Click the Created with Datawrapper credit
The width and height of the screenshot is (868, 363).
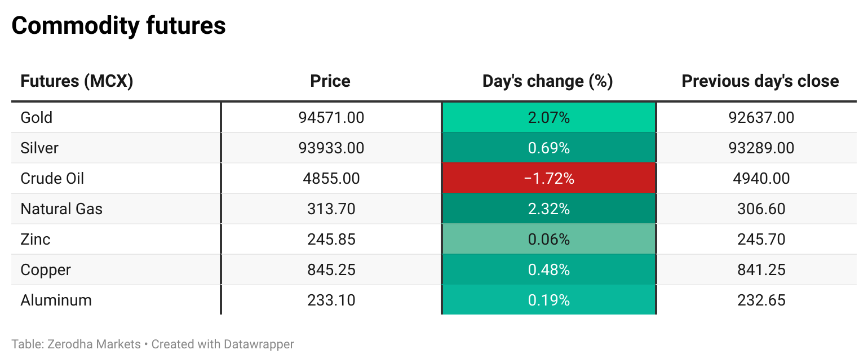[x=223, y=344]
